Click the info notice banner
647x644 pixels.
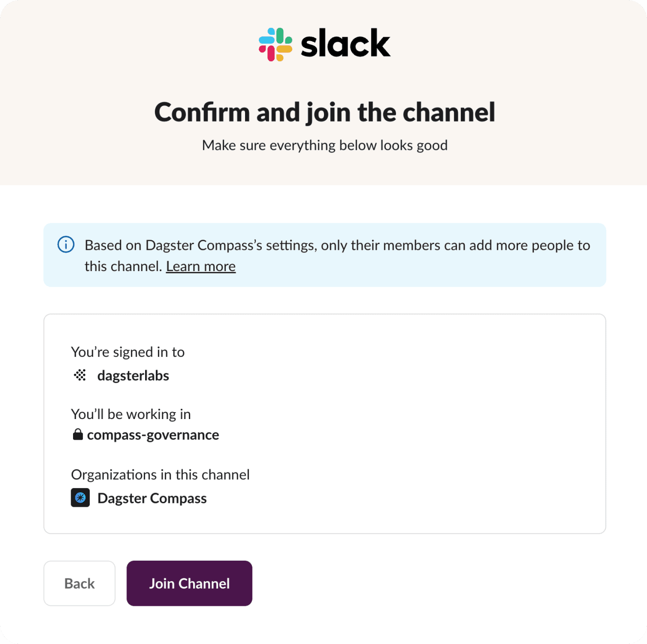(324, 254)
